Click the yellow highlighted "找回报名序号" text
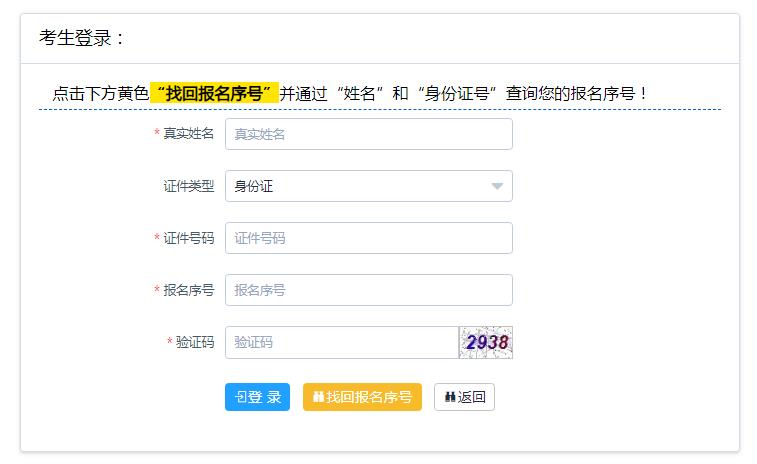The height and width of the screenshot is (464, 757). (x=214, y=93)
